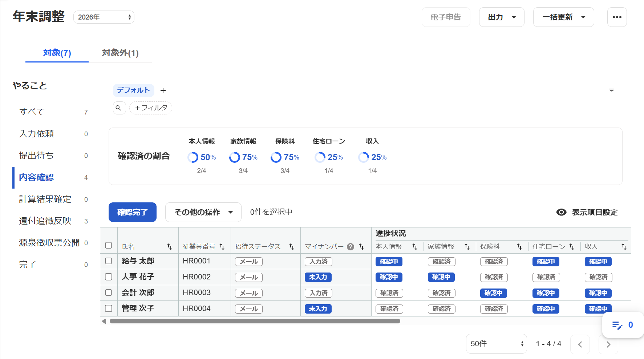Open 表示項目設定 display settings
The height and width of the screenshot is (359, 644).
pyautogui.click(x=587, y=212)
